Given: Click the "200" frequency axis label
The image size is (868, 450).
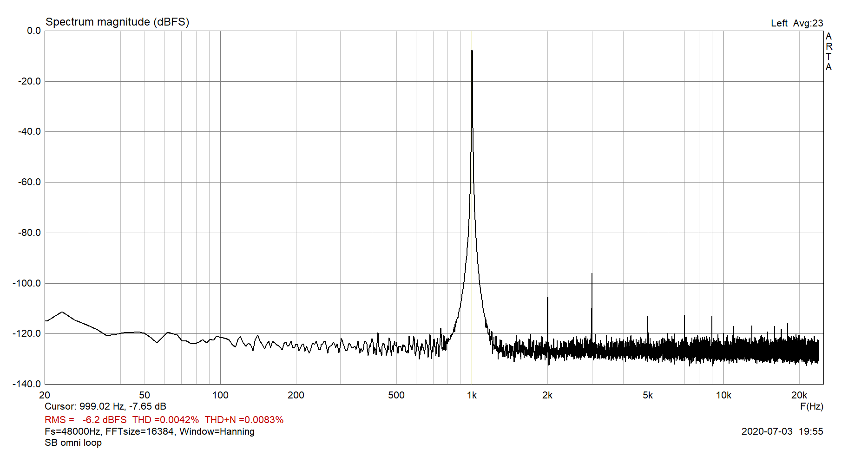Looking at the screenshot, I should [x=296, y=395].
